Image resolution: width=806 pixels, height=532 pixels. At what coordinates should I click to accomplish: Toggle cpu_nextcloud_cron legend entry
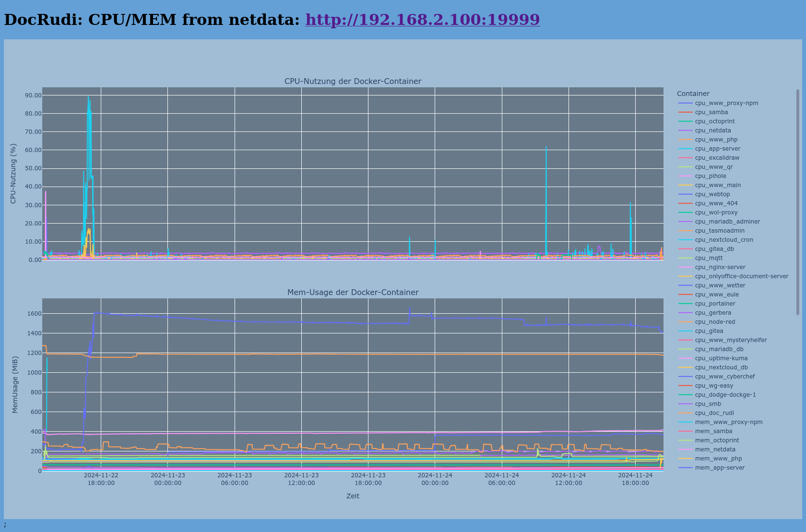(x=723, y=240)
